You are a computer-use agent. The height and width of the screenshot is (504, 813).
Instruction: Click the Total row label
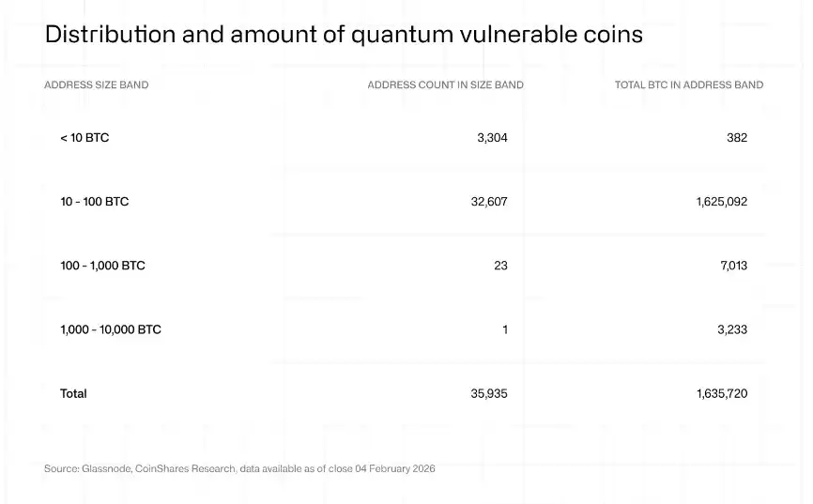tap(73, 393)
